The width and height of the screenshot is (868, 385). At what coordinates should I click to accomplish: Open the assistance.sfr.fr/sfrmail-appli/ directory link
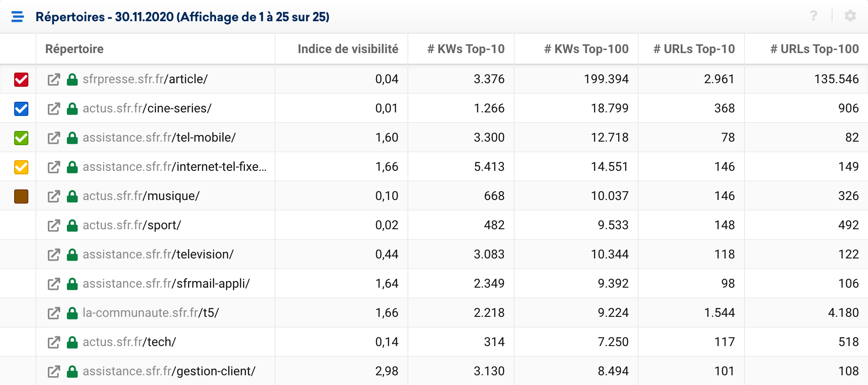tap(166, 284)
